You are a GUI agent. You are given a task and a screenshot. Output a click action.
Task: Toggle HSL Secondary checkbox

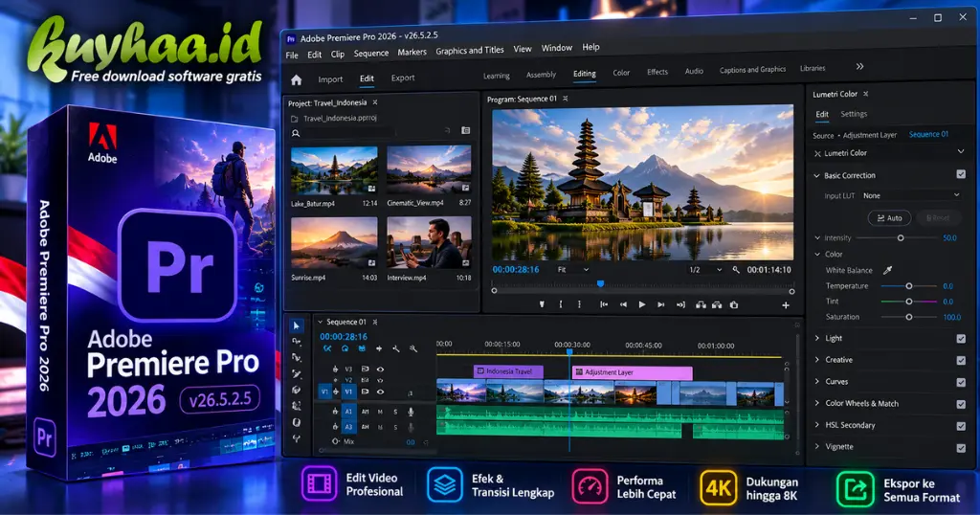pos(961,426)
